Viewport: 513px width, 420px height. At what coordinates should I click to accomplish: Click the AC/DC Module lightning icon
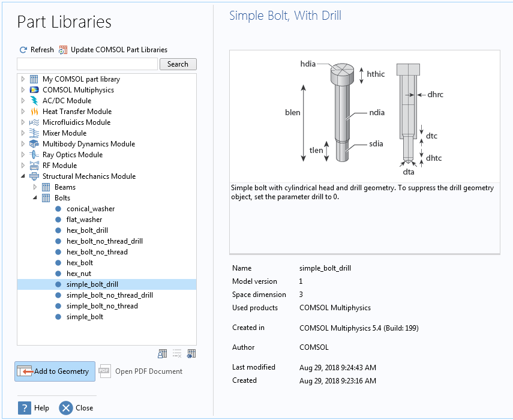click(34, 101)
